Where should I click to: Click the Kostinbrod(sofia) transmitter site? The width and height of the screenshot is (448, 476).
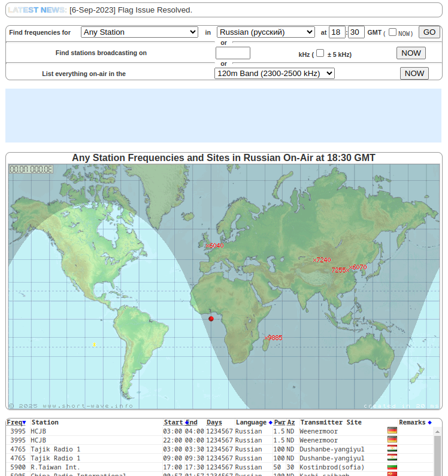pos(332,467)
